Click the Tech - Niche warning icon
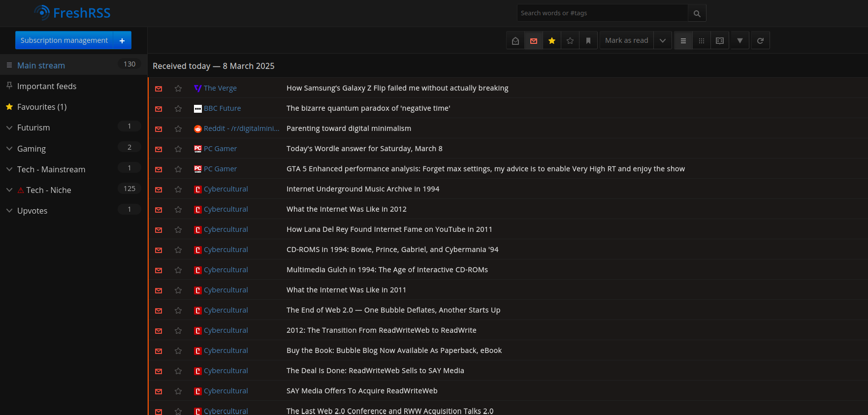The image size is (868, 415). coord(21,190)
